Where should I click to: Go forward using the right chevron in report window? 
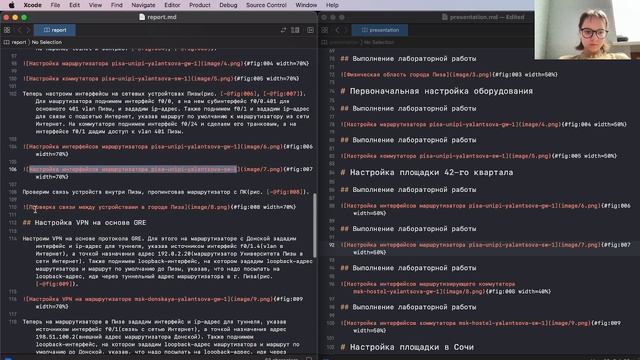click(x=28, y=30)
